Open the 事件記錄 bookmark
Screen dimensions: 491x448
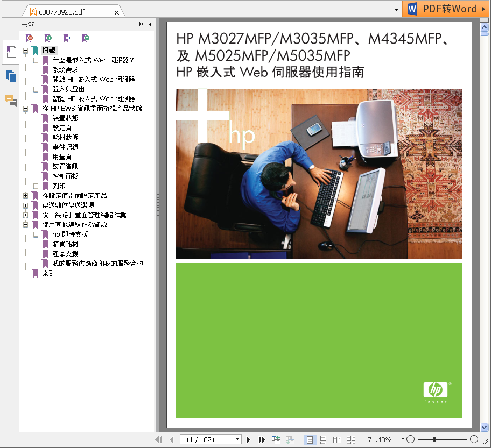[65, 147]
